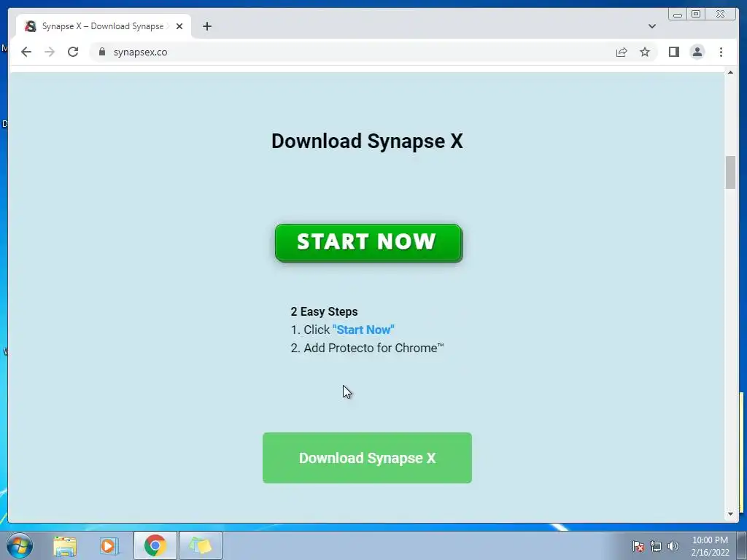The height and width of the screenshot is (560, 747).
Task: Click the Show desktop strip
Action: 742,545
